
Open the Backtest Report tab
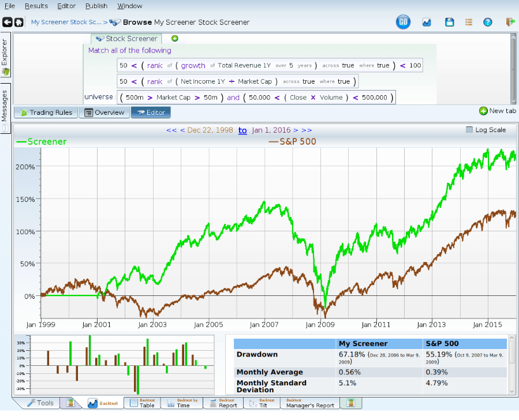point(223,403)
